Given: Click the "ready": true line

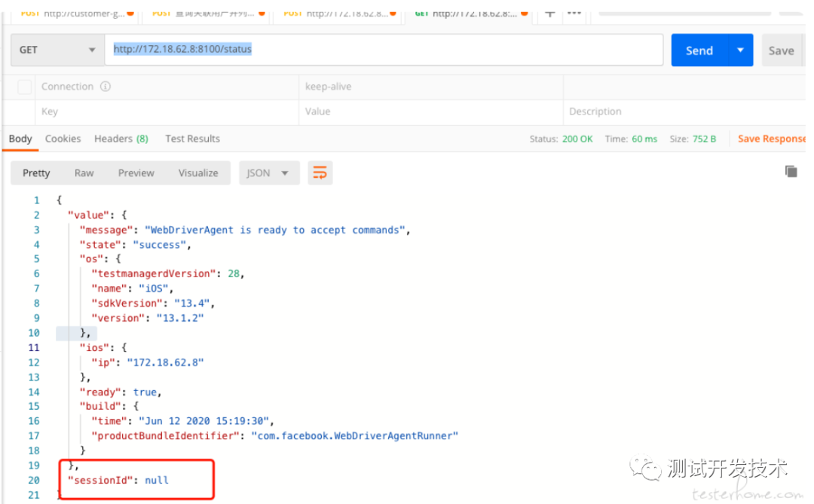Looking at the screenshot, I should click(121, 392).
